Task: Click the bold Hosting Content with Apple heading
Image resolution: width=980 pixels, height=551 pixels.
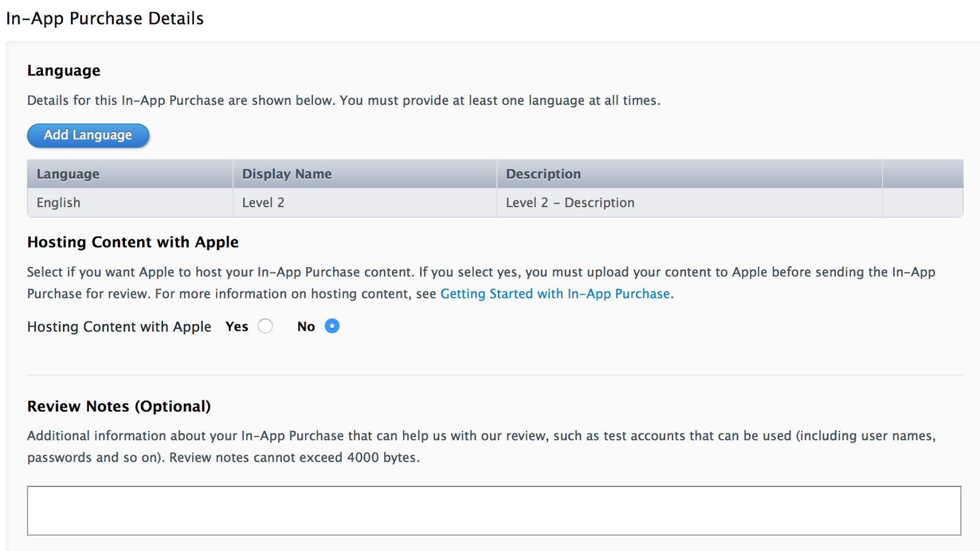Action: click(x=133, y=242)
